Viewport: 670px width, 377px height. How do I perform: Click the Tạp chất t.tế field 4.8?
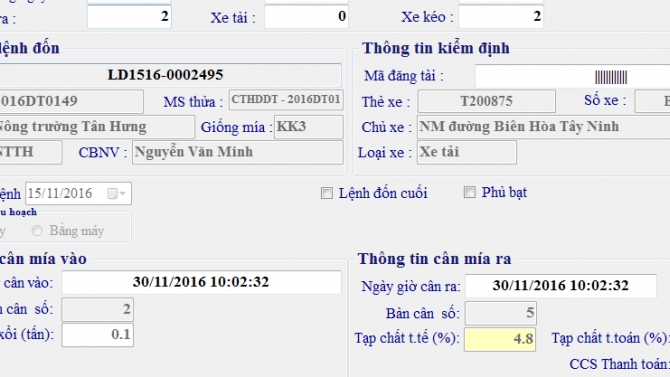pyautogui.click(x=500, y=339)
